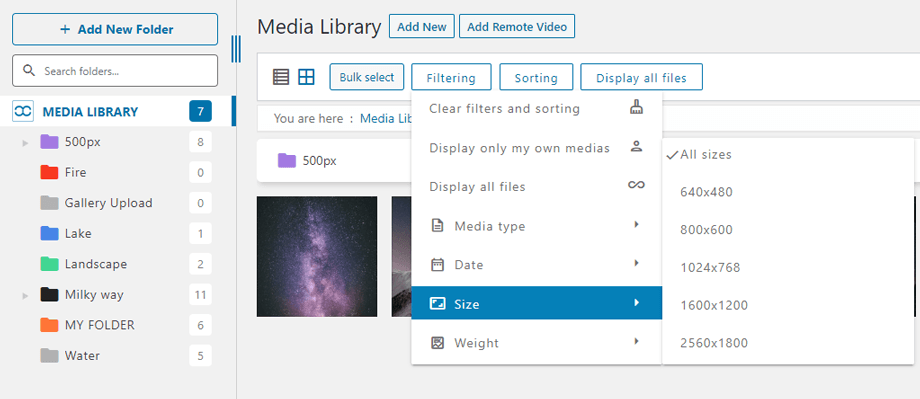Click the Media Library logo icon in sidebar

pos(23,111)
